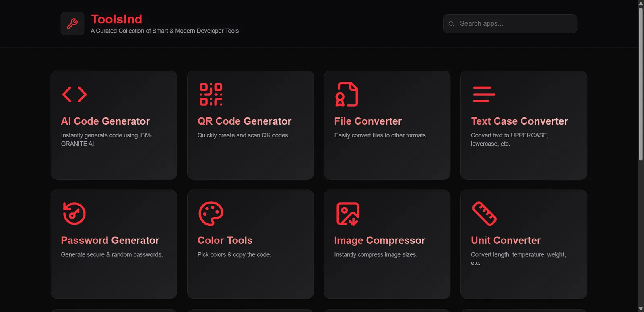Click tagline 'A Curated Collection of Smart & Modern Developer Tools'
The height and width of the screenshot is (312, 644).
[x=165, y=31]
